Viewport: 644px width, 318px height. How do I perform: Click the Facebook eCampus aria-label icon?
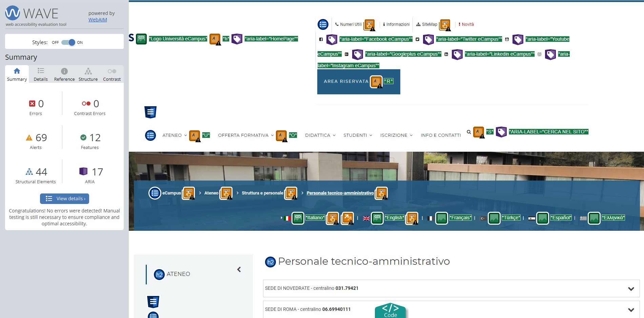click(332, 39)
